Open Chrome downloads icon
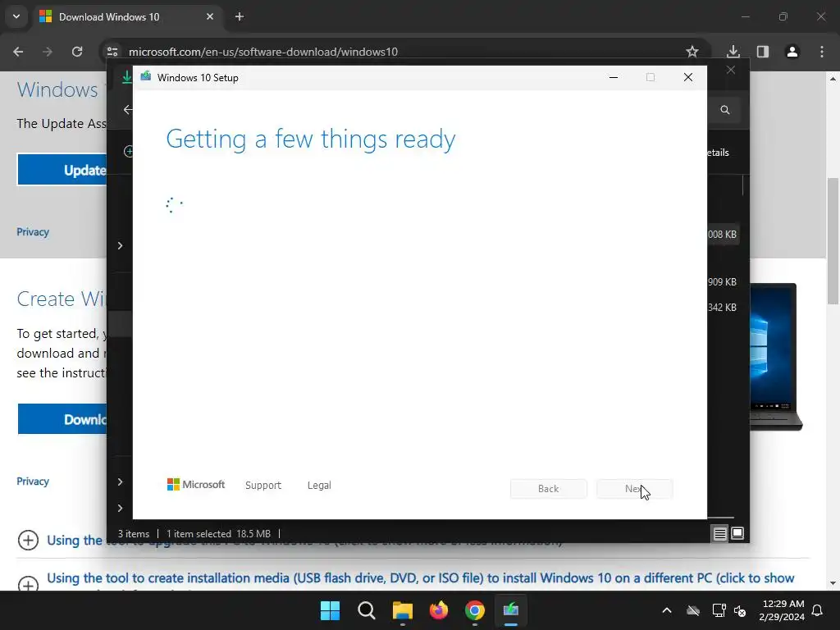Viewport: 840px width, 630px height. pos(733,52)
